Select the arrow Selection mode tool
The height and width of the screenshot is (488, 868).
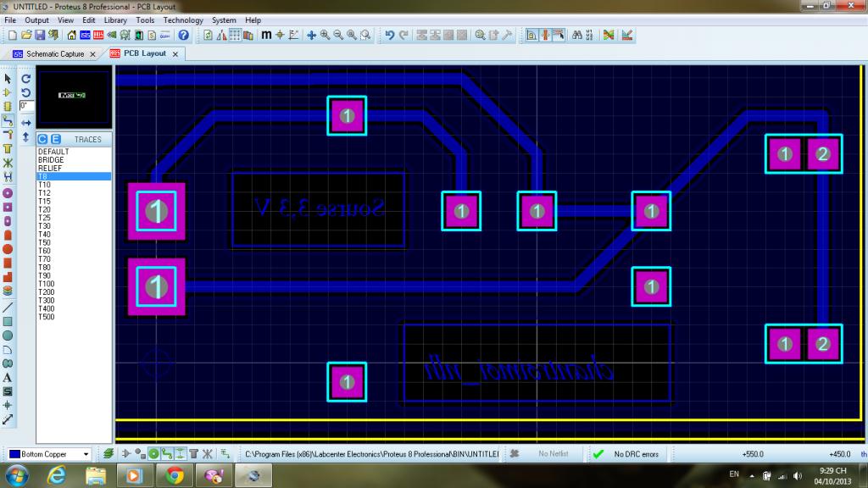tap(8, 79)
